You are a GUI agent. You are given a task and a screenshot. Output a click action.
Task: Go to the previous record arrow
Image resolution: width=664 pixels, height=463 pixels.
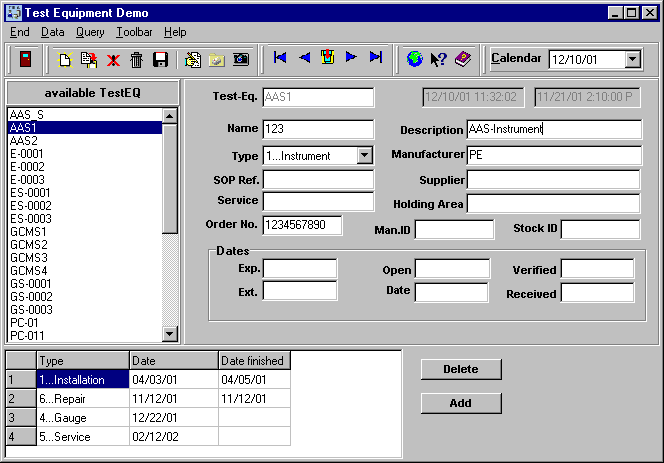coord(304,57)
